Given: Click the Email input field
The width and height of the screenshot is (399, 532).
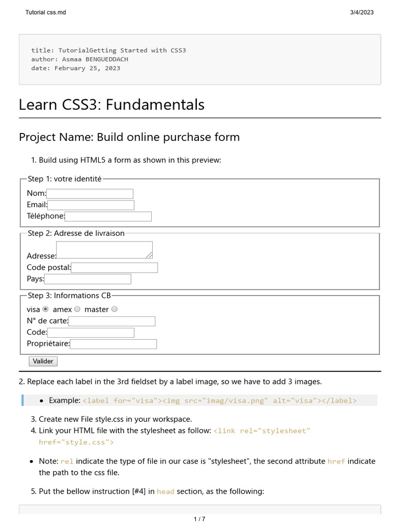Looking at the screenshot, I should tap(91, 205).
